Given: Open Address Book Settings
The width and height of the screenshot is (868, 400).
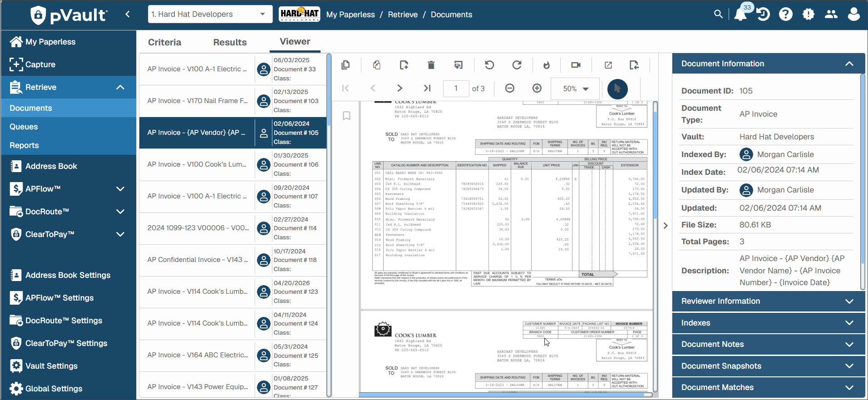Looking at the screenshot, I should click(69, 275).
